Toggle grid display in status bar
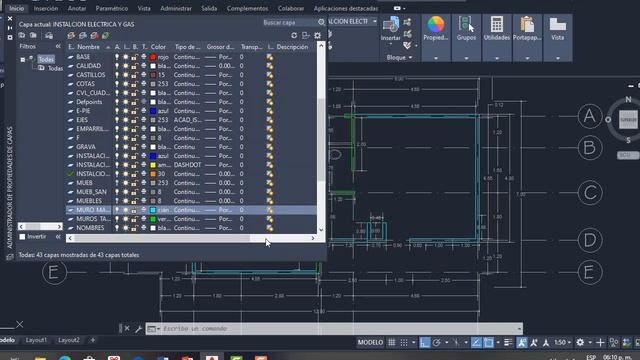The height and width of the screenshot is (360, 640). coord(391,342)
